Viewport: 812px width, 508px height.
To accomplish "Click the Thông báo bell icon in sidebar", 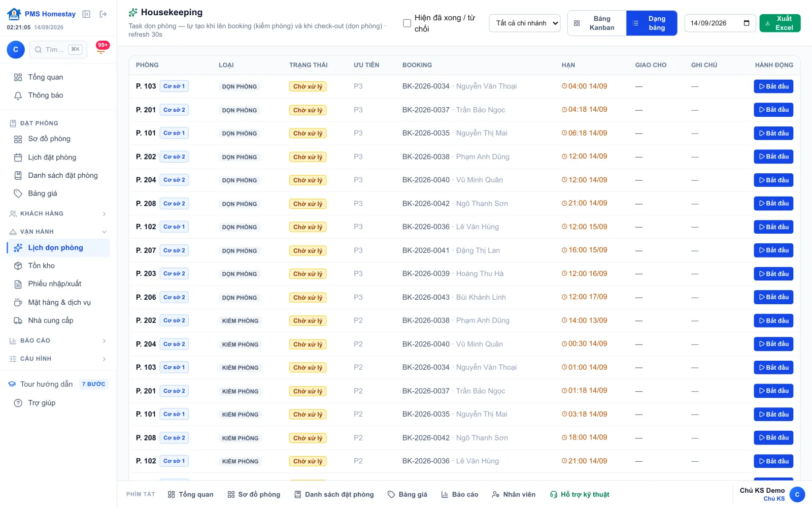I will click(18, 96).
